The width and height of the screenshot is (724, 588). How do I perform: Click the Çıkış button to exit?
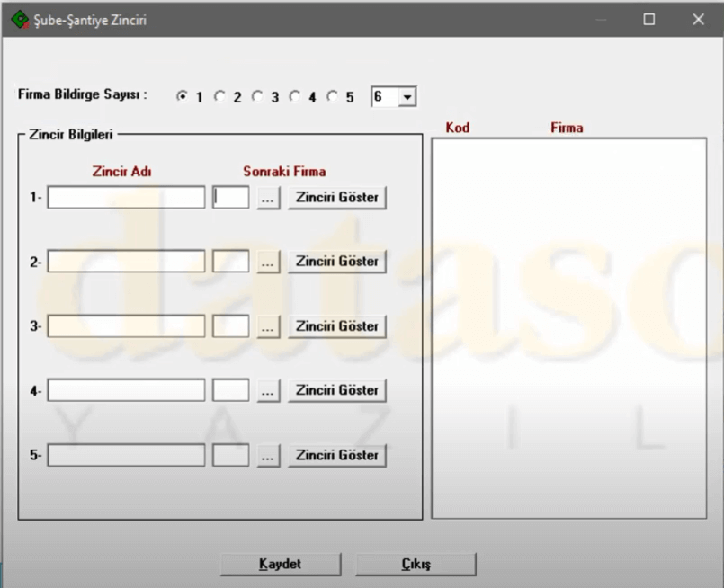[416, 565]
